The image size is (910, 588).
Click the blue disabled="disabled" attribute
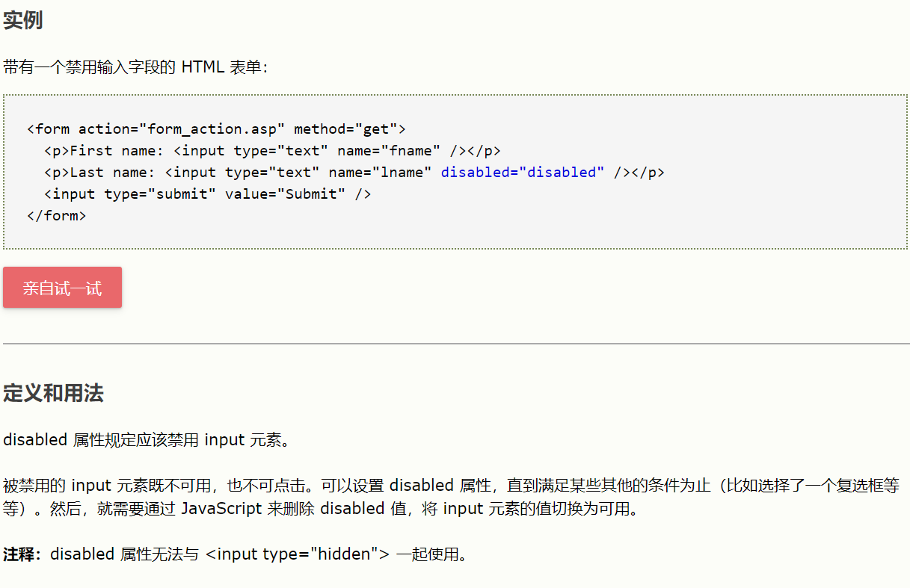tap(523, 172)
